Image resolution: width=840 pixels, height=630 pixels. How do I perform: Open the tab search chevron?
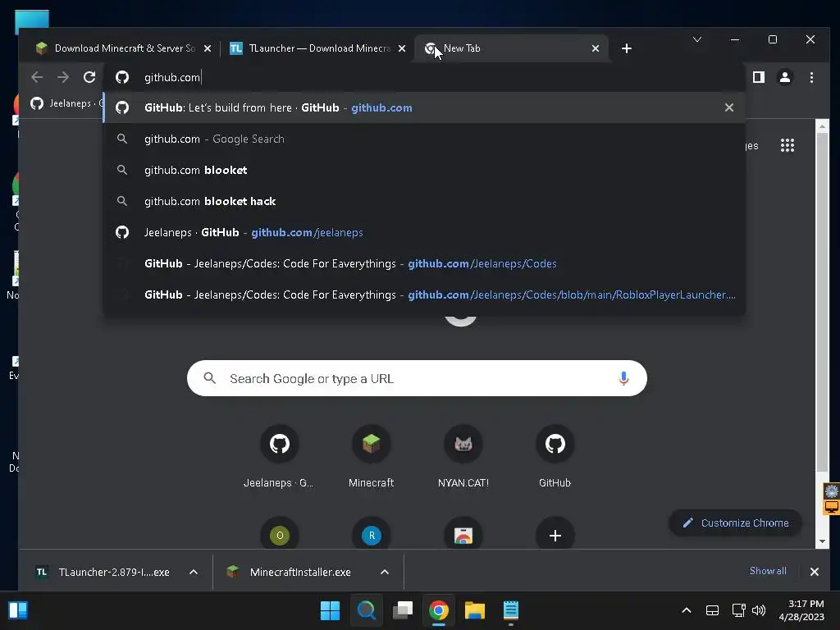(x=697, y=39)
